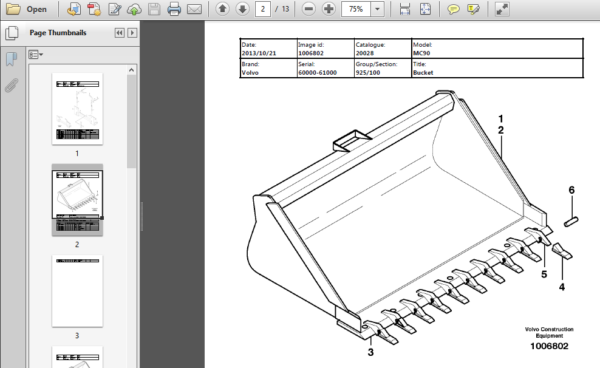
Task: Go to next page with down arrow
Action: coord(243,9)
